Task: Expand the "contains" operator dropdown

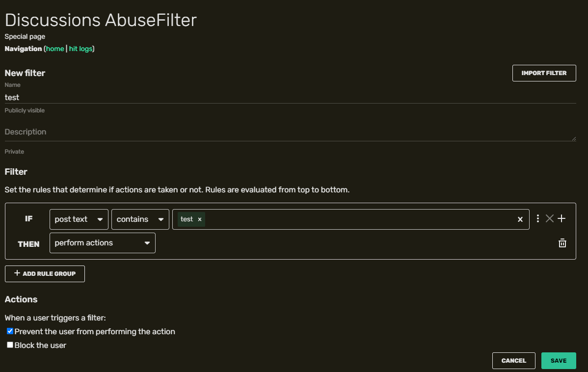Action: click(x=140, y=219)
